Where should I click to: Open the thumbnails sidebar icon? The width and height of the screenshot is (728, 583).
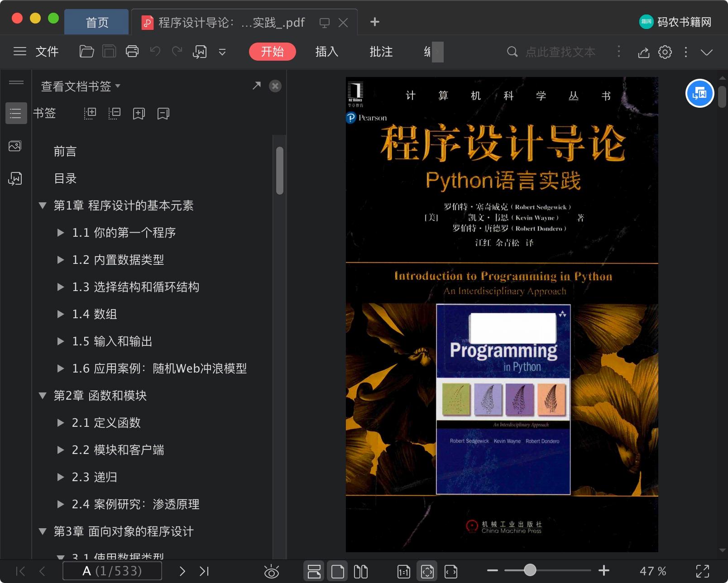[15, 146]
